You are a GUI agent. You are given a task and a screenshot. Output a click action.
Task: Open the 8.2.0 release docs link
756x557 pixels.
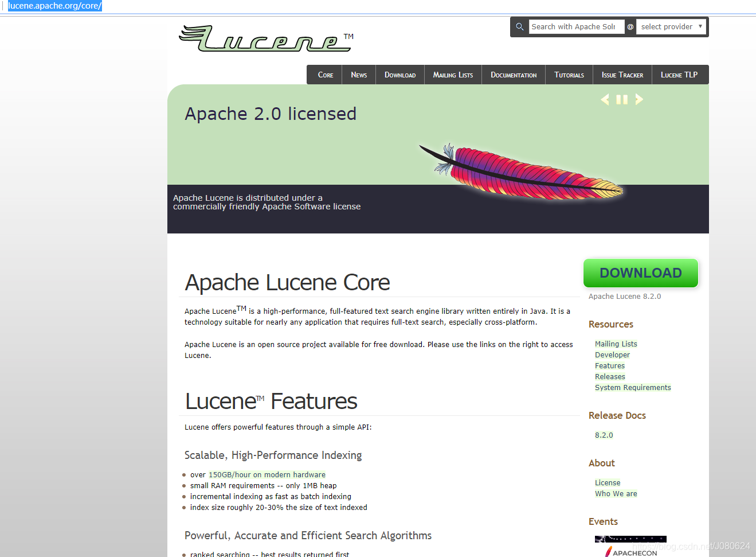(x=604, y=435)
